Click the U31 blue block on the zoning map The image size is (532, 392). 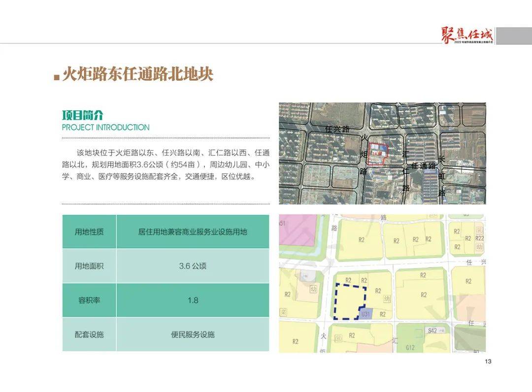pyautogui.click(x=366, y=314)
